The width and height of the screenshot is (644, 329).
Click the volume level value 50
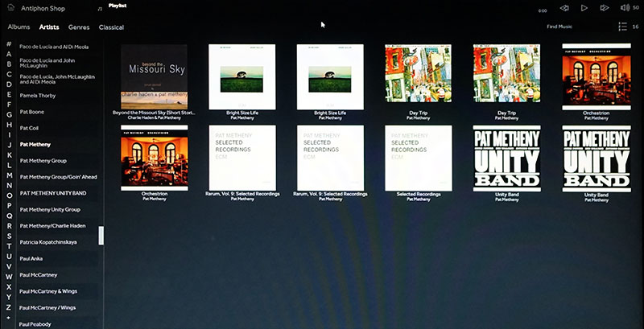point(636,8)
